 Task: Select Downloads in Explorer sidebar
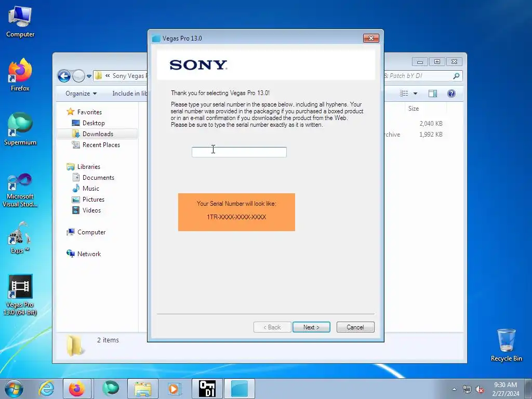point(98,134)
